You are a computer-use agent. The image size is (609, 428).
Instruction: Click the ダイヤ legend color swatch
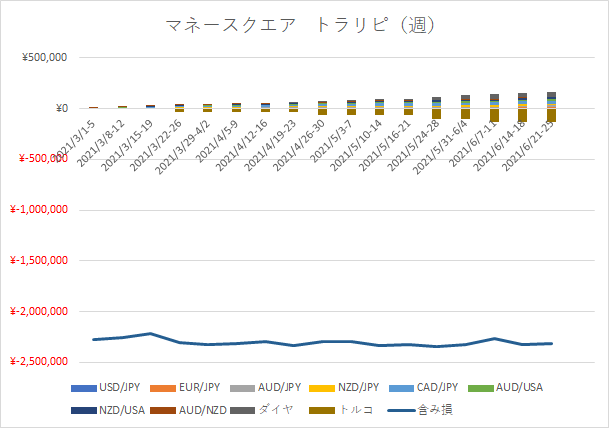point(242,411)
